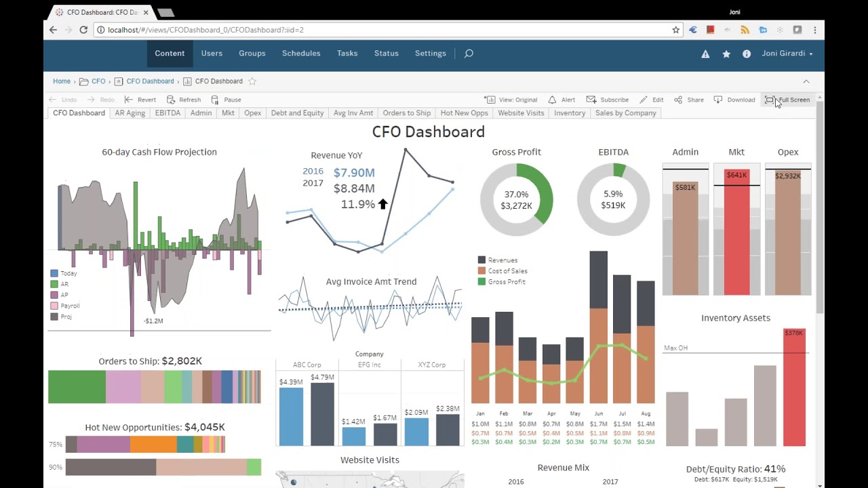Screen dimensions: 868x488
Task: Switch to the Sales by Company tab
Action: 626,113
